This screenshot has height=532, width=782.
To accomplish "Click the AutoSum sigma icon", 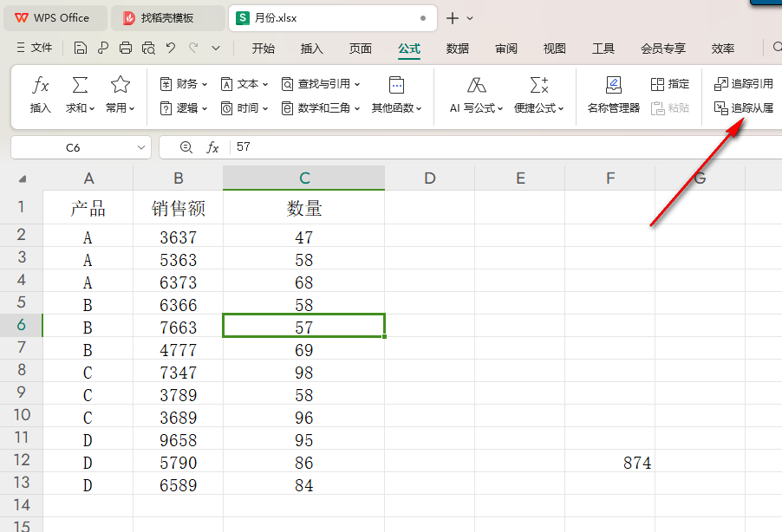I will coord(80,85).
